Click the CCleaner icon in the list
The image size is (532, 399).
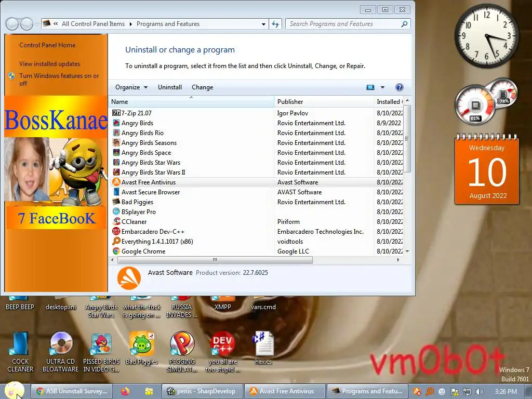tap(116, 221)
